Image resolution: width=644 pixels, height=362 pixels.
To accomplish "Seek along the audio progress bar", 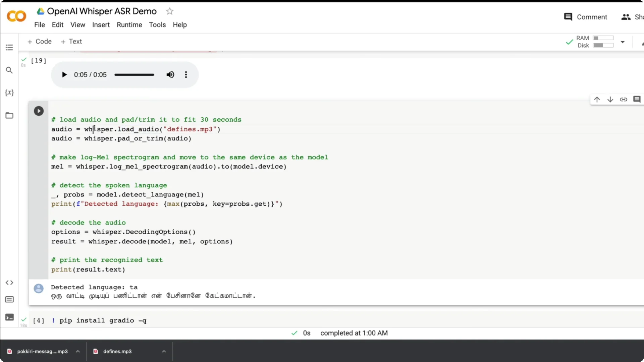I will 134,74.
